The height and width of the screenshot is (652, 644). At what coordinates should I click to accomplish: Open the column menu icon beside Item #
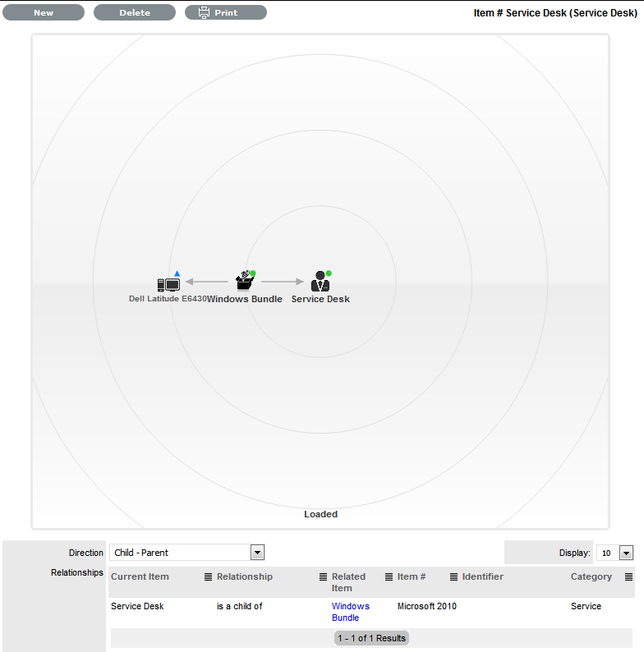click(453, 576)
